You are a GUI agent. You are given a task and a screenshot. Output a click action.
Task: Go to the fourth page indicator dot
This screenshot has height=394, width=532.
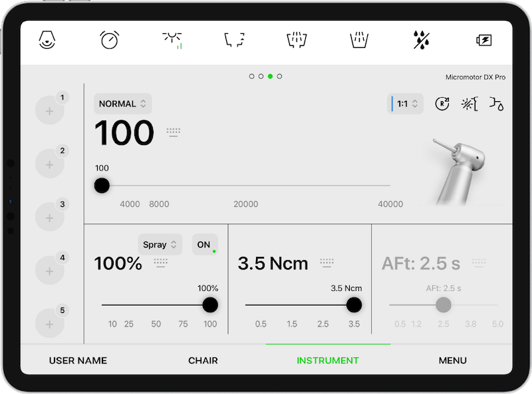click(x=279, y=76)
